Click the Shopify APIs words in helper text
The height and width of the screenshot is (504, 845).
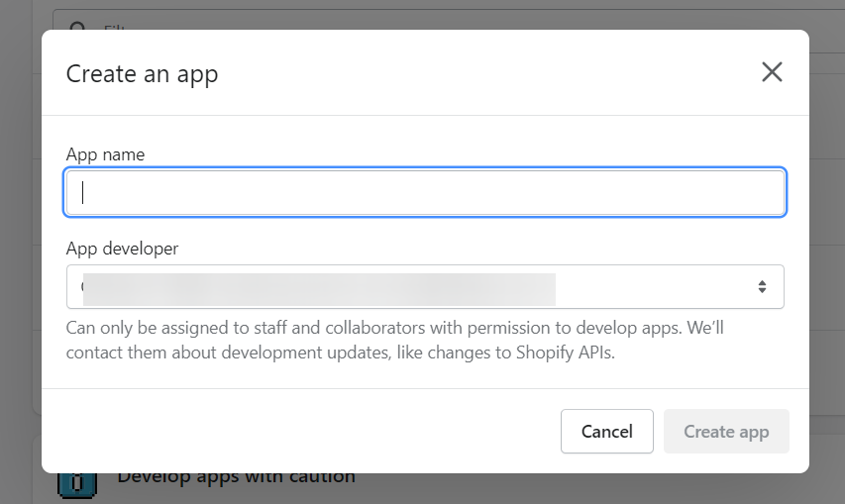[x=566, y=353]
